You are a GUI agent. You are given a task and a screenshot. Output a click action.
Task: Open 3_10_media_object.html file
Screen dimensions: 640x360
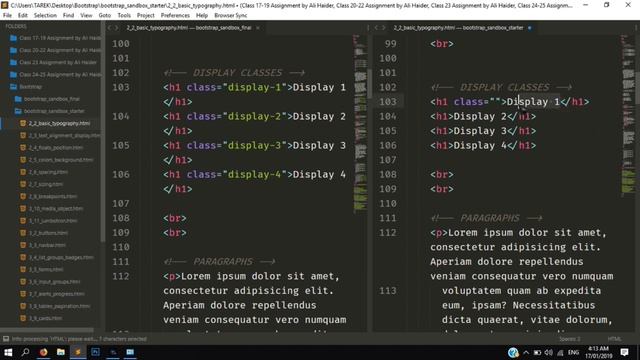[x=51, y=209]
